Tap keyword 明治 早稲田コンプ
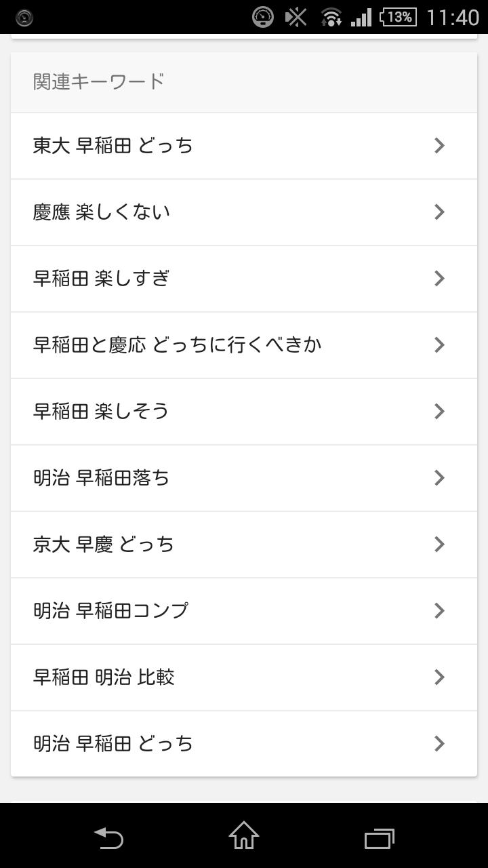The width and height of the screenshot is (488, 868). tap(110, 611)
